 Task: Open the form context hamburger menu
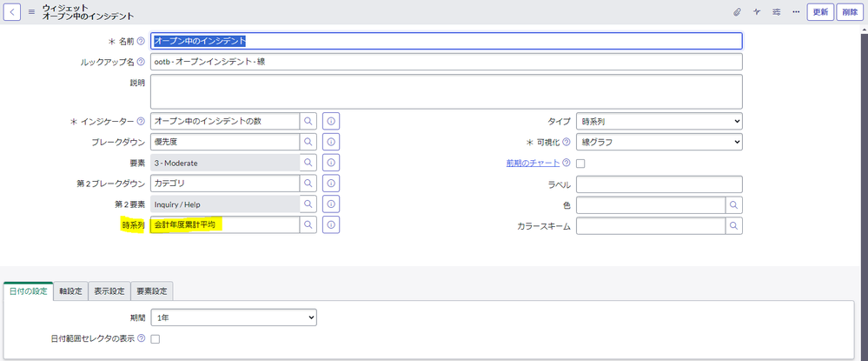pos(31,11)
